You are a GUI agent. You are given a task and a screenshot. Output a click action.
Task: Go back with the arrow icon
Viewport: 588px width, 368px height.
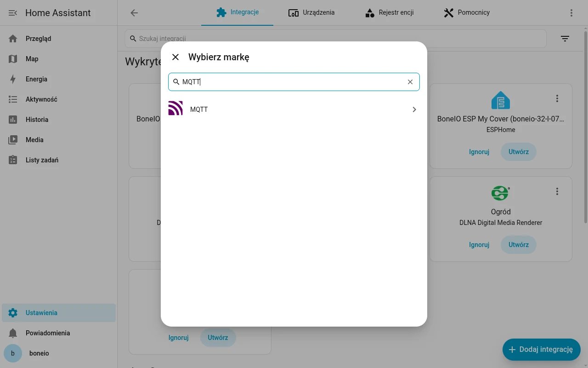[x=134, y=13]
